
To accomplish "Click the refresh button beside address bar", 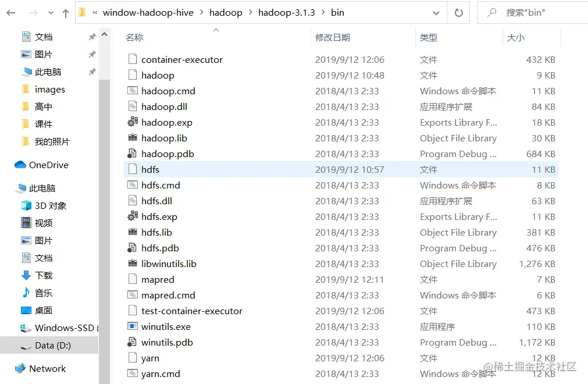I will tap(459, 13).
